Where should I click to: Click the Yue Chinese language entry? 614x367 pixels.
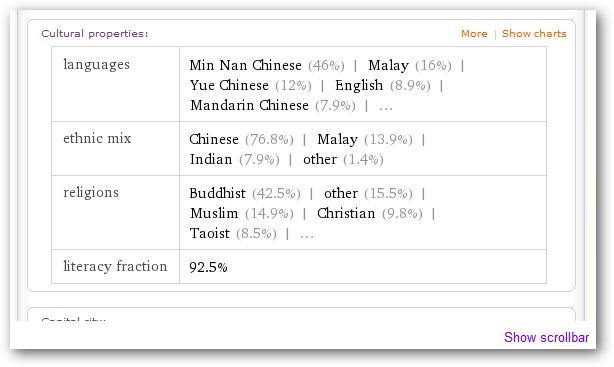(x=229, y=85)
